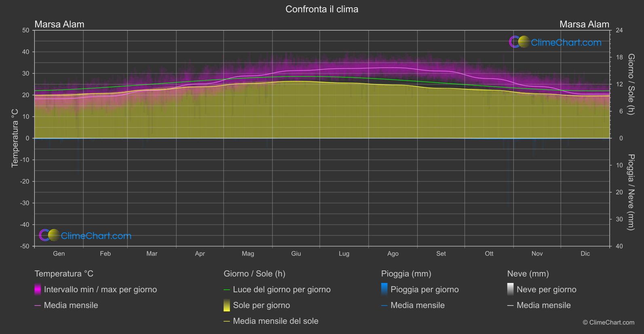Open the ClimeChart.com link at top right
The height and width of the screenshot is (334, 644).
566,43
